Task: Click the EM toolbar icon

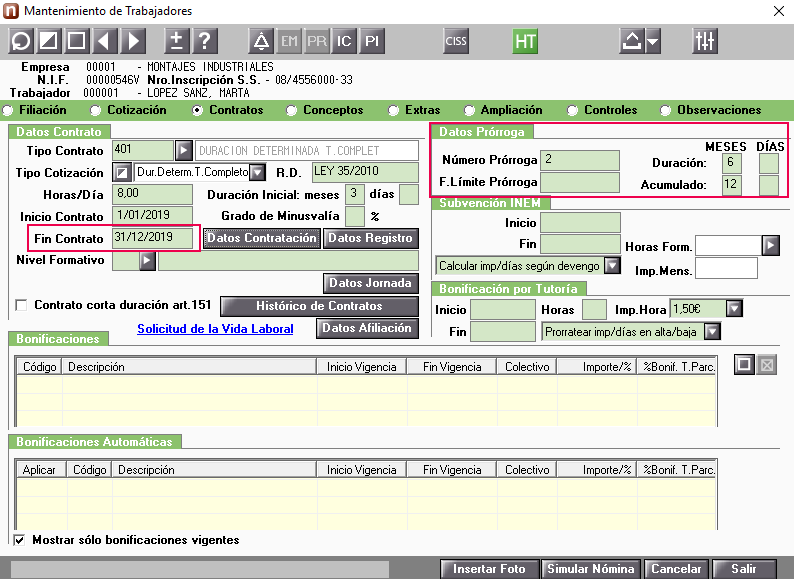Action: click(289, 41)
